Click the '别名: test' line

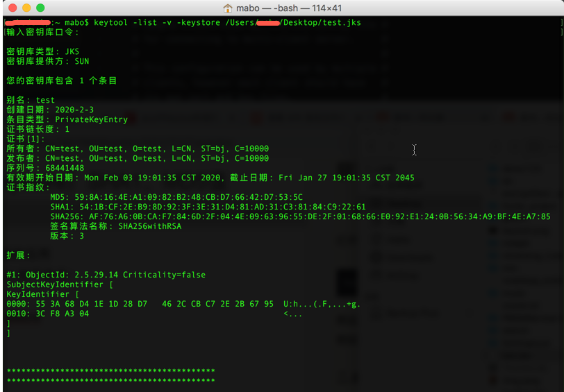pyautogui.click(x=31, y=100)
